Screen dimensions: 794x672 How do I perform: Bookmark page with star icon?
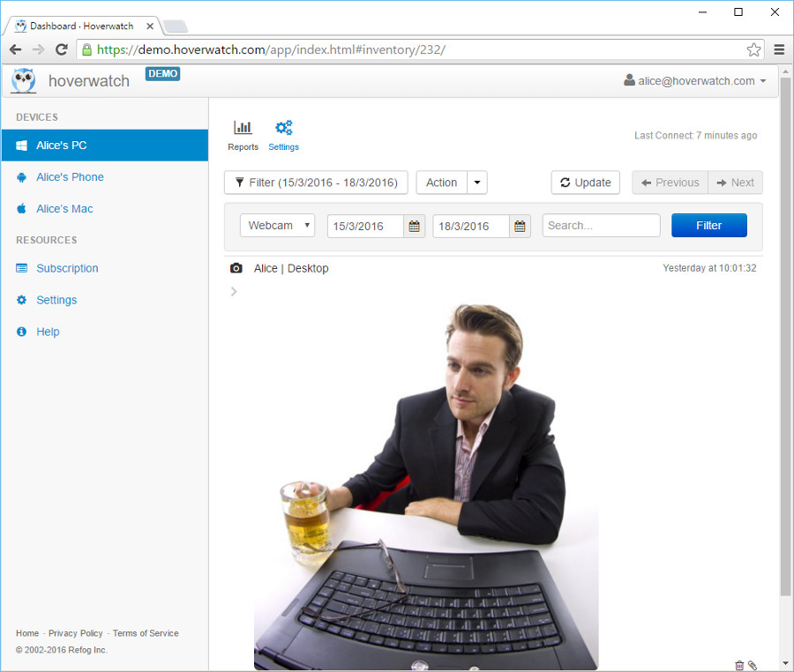753,49
